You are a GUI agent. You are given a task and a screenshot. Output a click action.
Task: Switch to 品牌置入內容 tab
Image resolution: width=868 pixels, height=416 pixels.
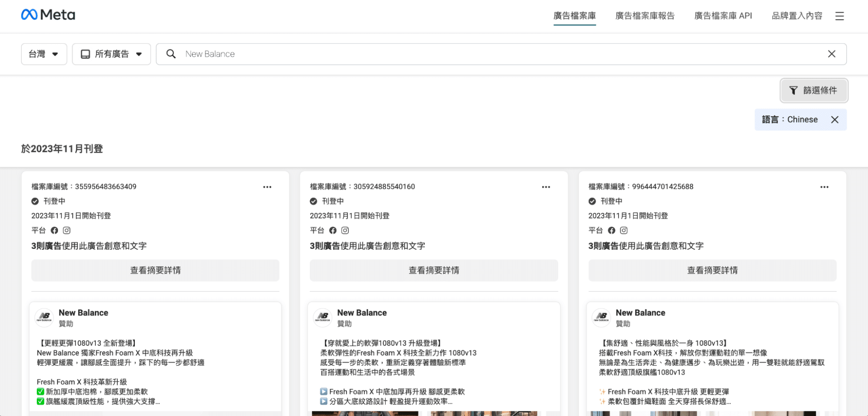click(x=797, y=16)
